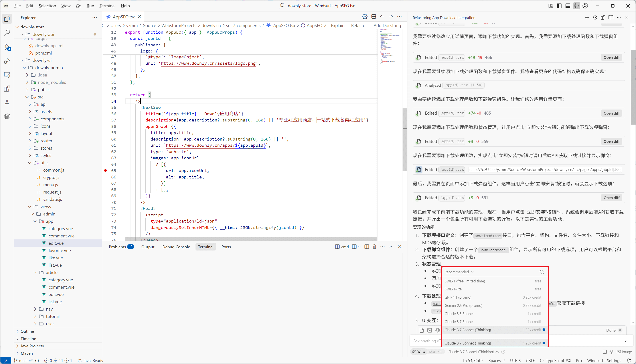Select GPT-4.1 (promo) model
The width and height of the screenshot is (636, 364).
coord(495,297)
